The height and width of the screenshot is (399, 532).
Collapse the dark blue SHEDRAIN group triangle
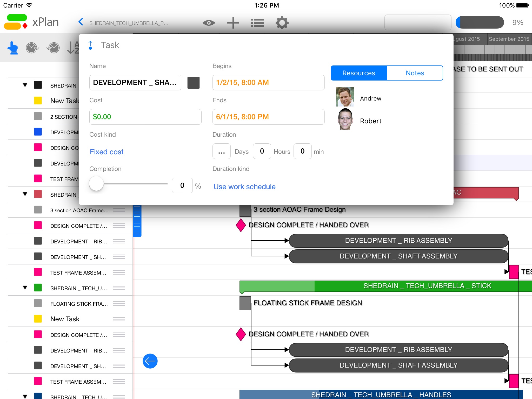click(x=25, y=396)
